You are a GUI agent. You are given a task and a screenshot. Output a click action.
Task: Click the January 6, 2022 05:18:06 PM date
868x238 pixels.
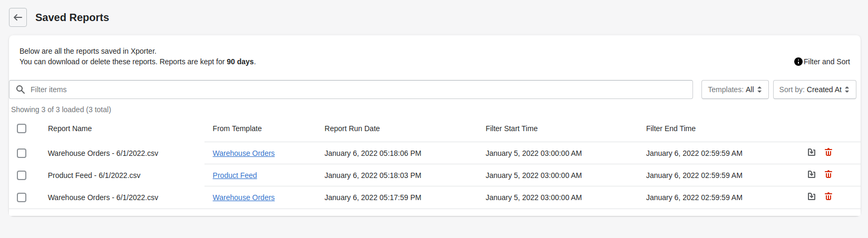[373, 153]
